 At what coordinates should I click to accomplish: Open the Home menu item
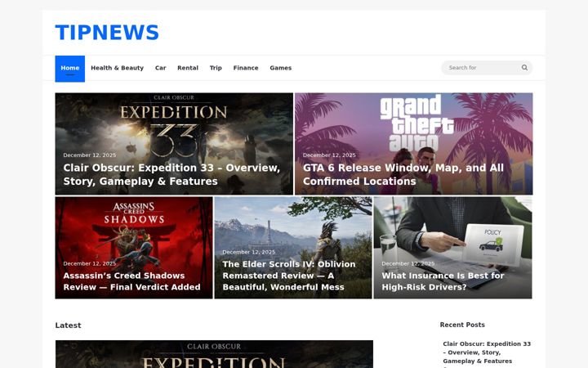click(x=69, y=69)
